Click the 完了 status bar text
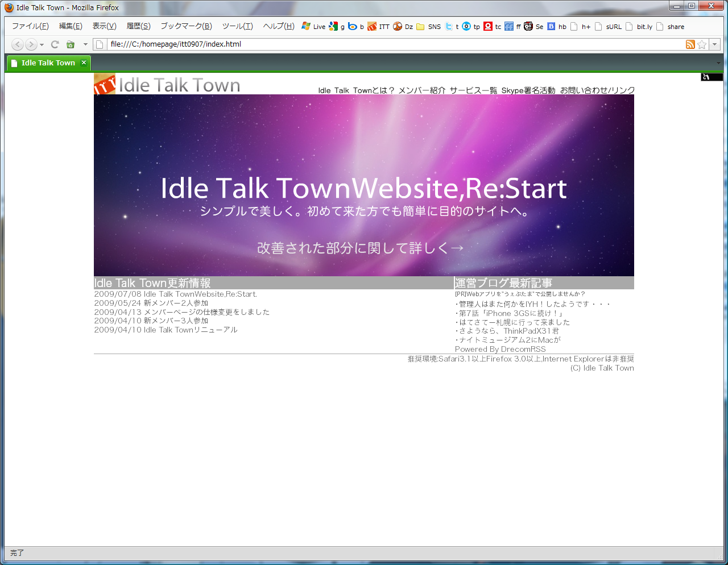Viewport: 728px width, 565px height. pyautogui.click(x=17, y=552)
